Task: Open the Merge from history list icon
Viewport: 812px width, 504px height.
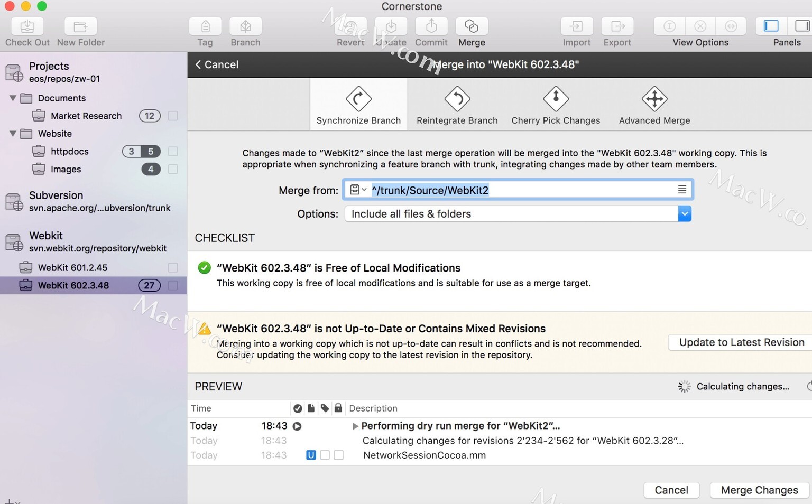Action: point(682,190)
